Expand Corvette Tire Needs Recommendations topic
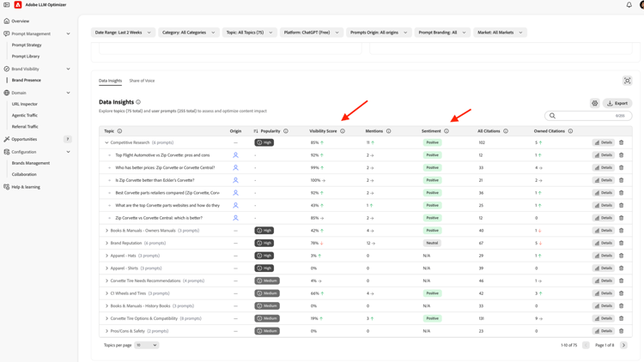 (106, 281)
